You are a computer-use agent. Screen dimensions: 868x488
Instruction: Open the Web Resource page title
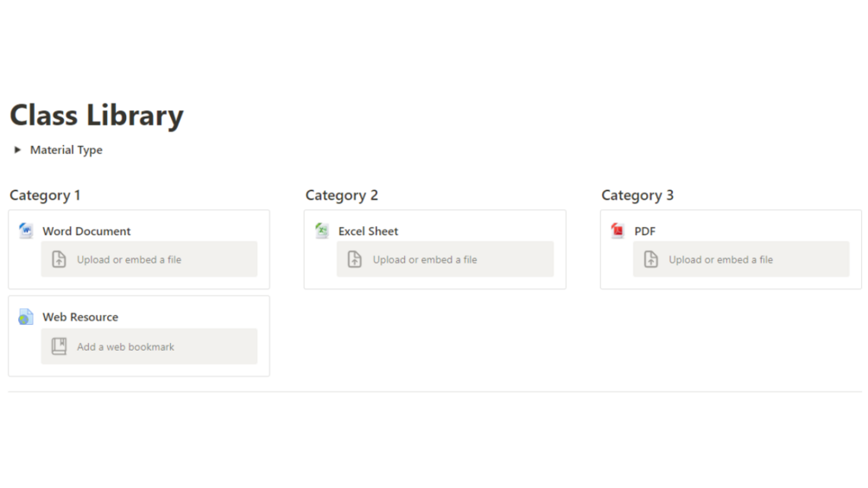tap(80, 317)
